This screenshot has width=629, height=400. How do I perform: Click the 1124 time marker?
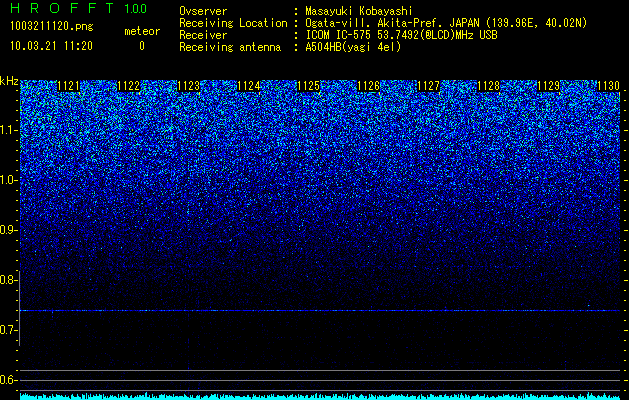click(x=249, y=86)
